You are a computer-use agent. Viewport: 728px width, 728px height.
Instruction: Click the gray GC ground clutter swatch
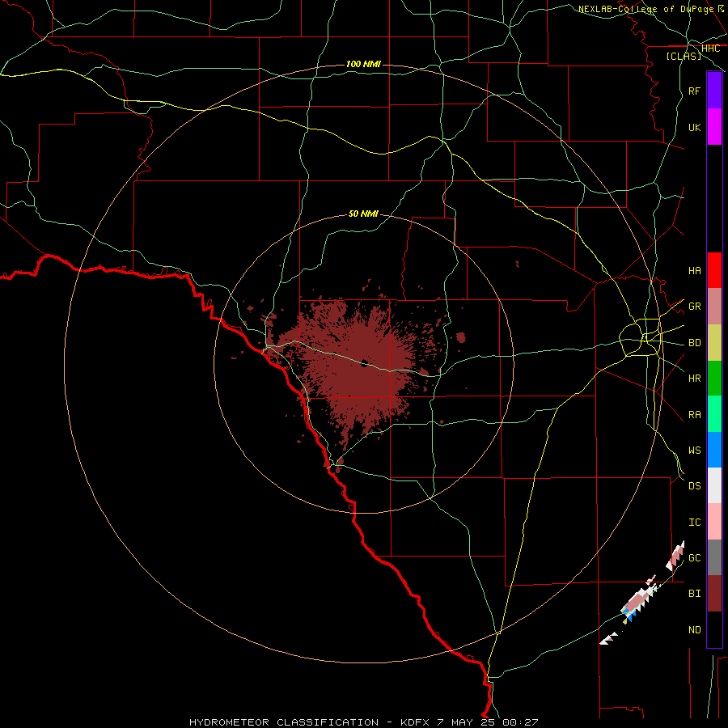(714, 557)
